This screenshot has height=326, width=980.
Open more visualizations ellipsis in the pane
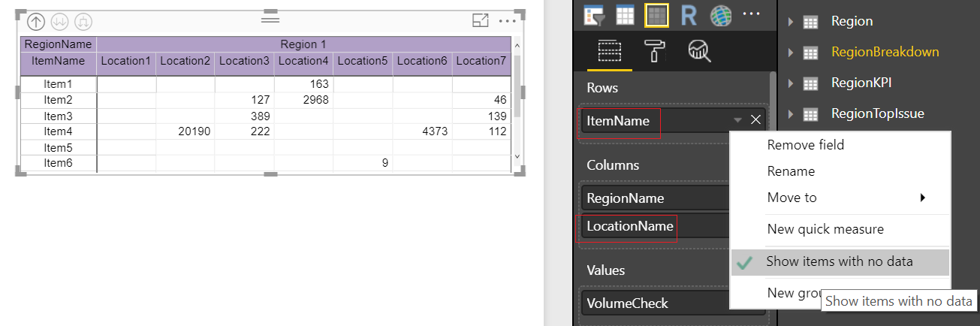point(752,14)
